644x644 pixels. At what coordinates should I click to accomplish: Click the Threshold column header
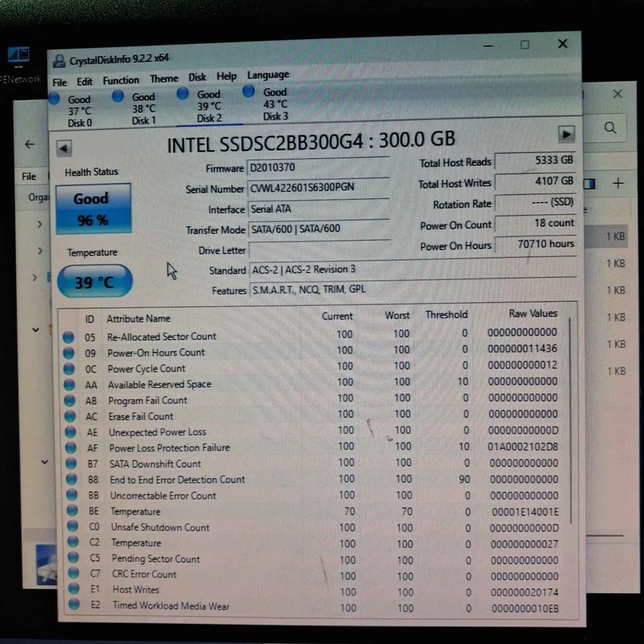point(446,315)
